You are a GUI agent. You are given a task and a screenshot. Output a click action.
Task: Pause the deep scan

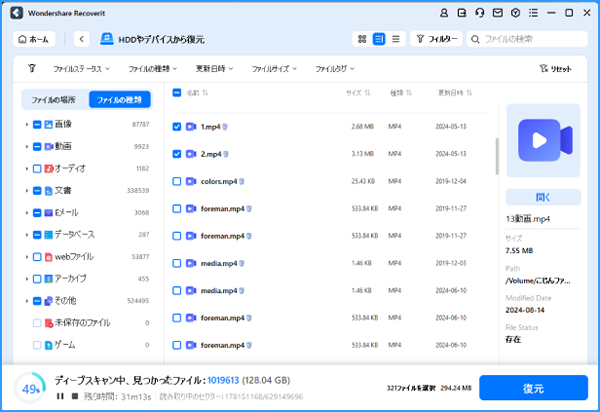(x=59, y=396)
